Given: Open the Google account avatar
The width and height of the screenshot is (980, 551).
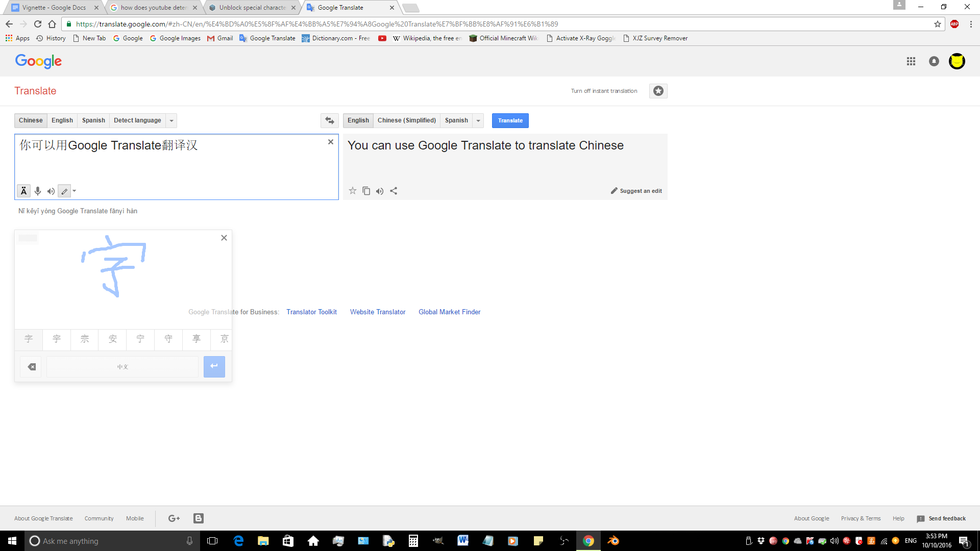Looking at the screenshot, I should coord(957,61).
